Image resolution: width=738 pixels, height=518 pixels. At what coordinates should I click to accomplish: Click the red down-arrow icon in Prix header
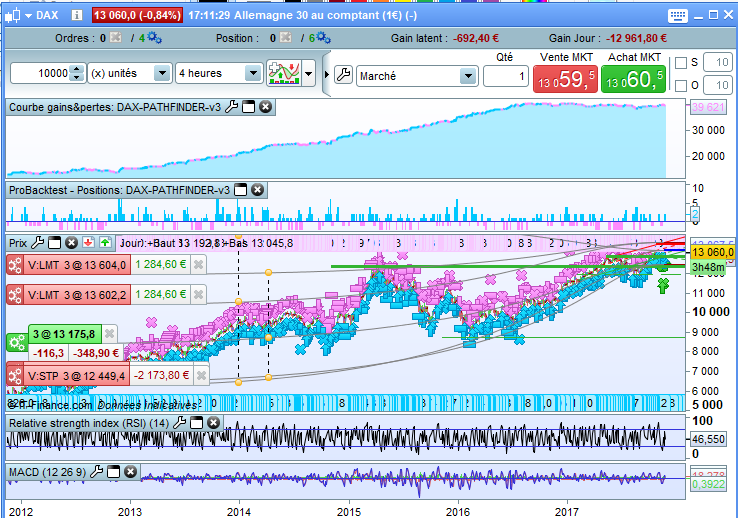coord(88,243)
